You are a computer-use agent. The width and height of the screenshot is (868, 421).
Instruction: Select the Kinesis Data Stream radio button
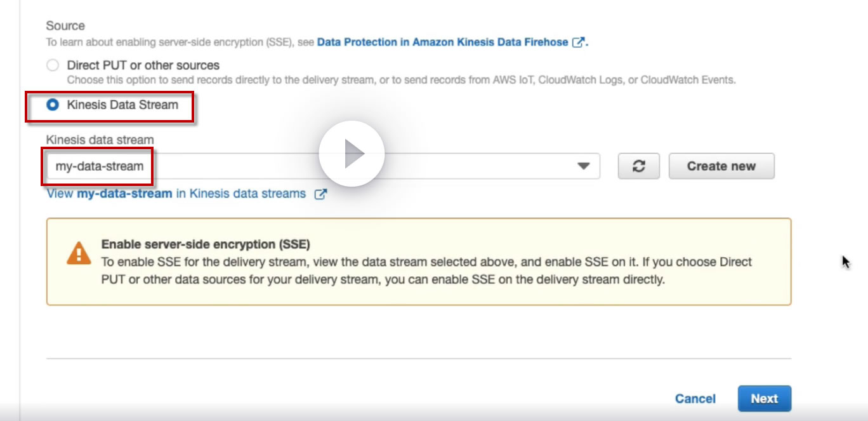[x=53, y=105]
